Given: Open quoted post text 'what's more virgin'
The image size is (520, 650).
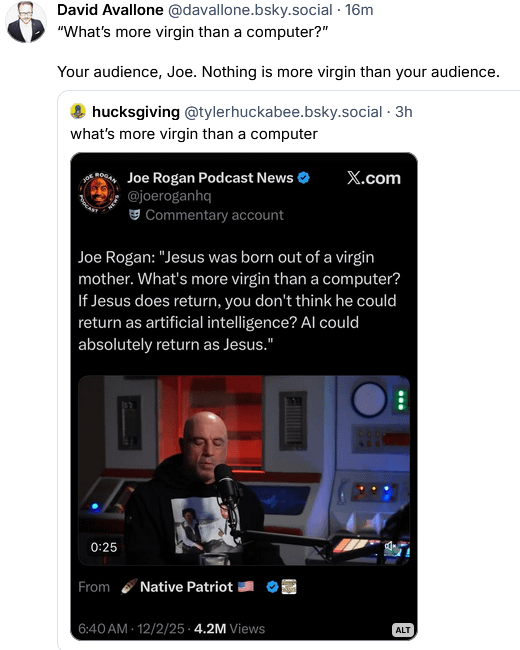Looking at the screenshot, I should coord(194,134).
